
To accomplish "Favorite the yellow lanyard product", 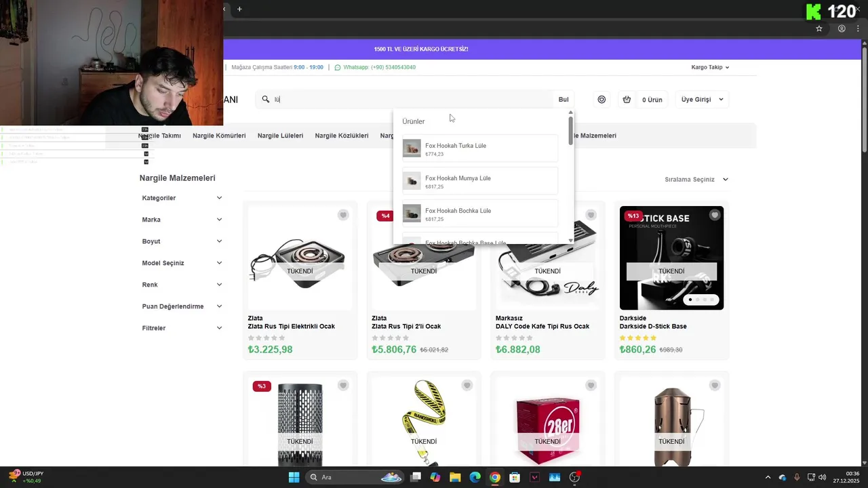I will pos(467,386).
